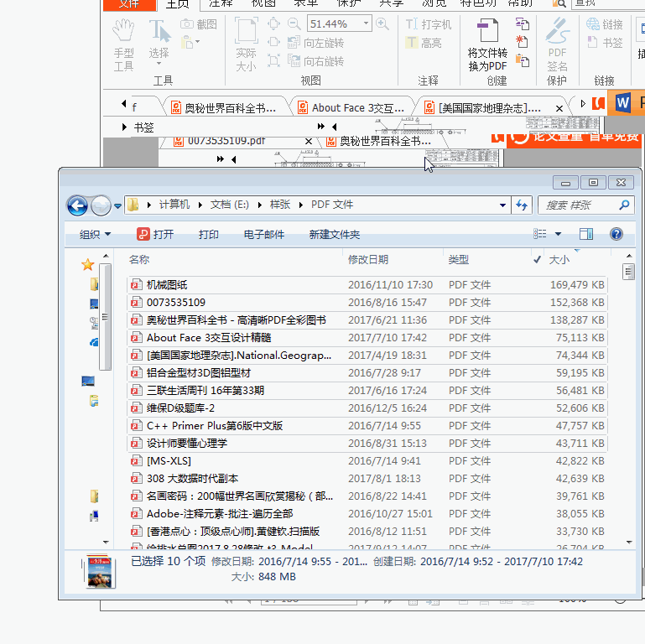Image resolution: width=645 pixels, height=644 pixels.
Task: Click the change view icon
Action: [x=539, y=234]
